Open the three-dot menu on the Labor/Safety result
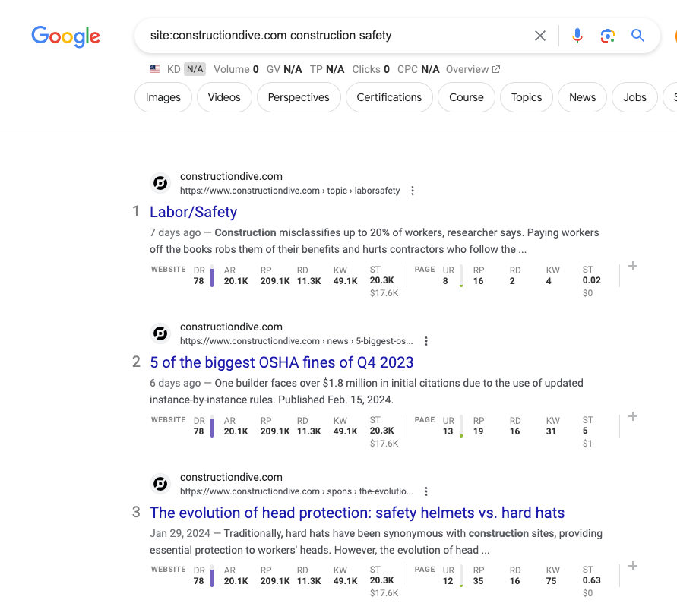677x616 pixels. pos(412,191)
